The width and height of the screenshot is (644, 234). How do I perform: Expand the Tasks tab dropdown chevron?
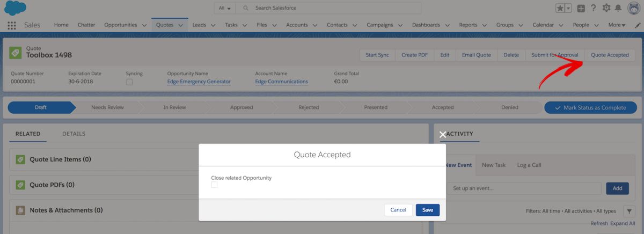point(245,25)
